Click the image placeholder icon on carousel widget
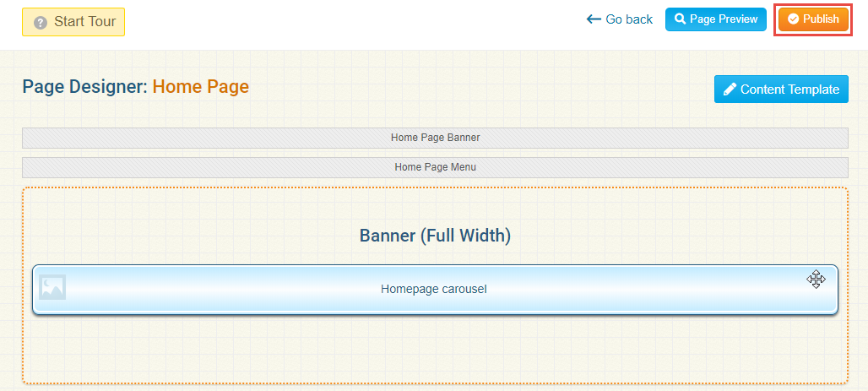This screenshot has width=868, height=391. click(x=52, y=287)
